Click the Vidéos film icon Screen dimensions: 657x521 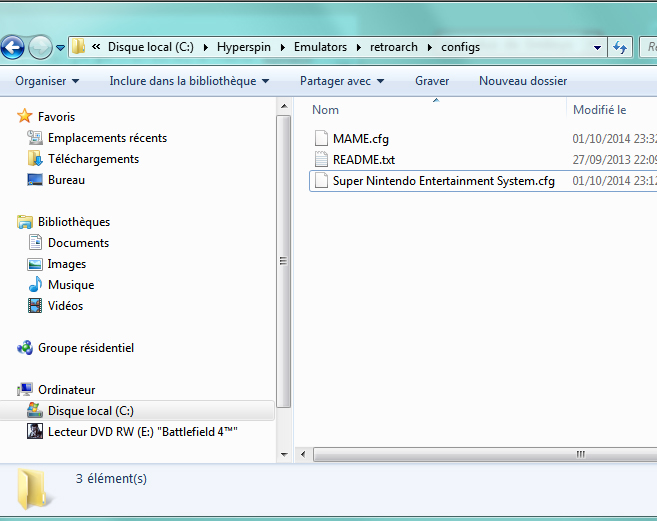click(35, 306)
